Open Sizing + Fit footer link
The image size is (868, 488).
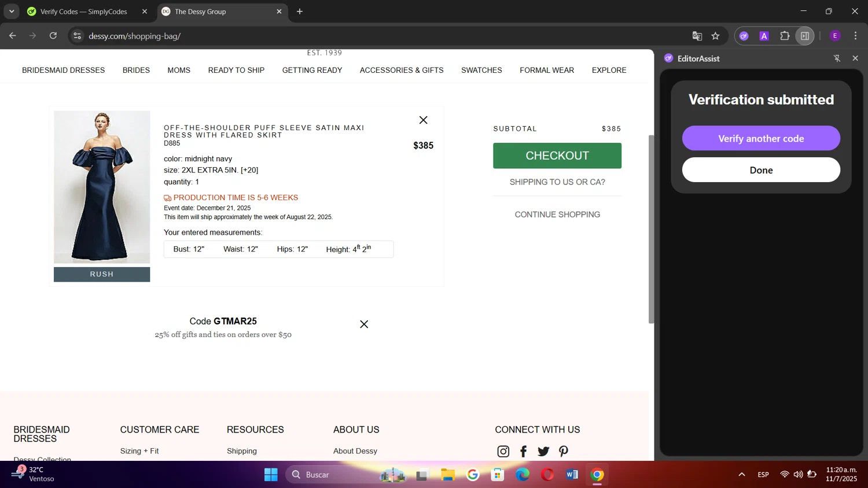click(139, 451)
